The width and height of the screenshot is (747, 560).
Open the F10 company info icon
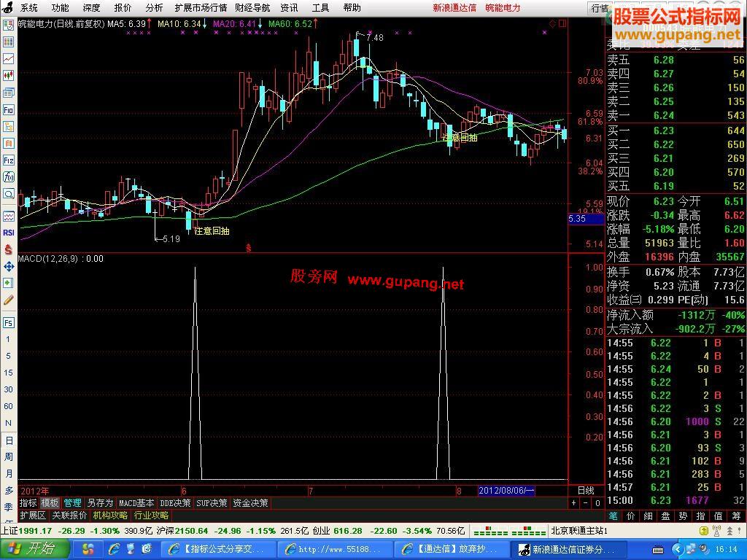[9, 110]
